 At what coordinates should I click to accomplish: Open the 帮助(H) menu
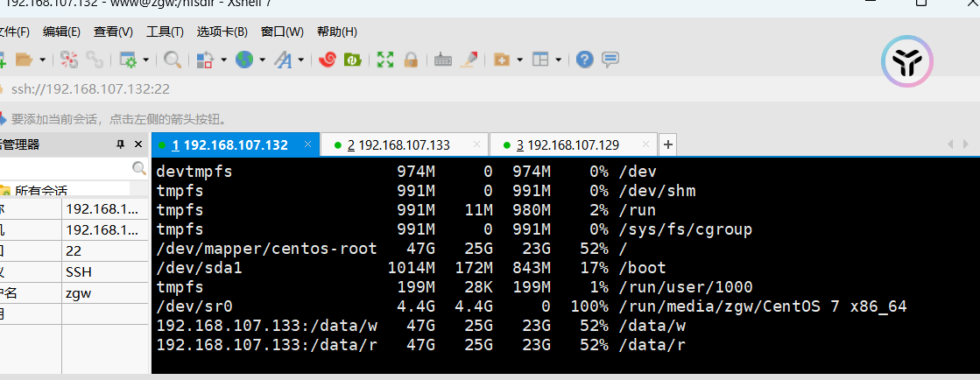[337, 32]
